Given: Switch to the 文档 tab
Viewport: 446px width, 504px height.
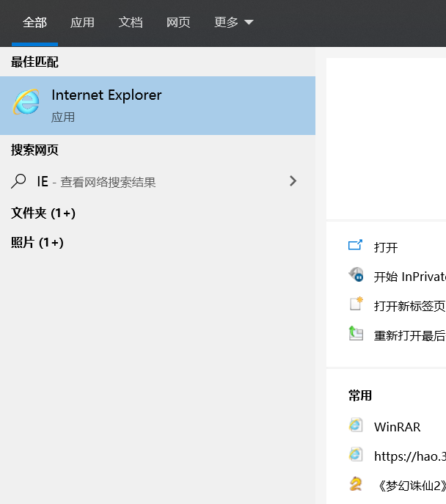Looking at the screenshot, I should pyautogui.click(x=131, y=23).
